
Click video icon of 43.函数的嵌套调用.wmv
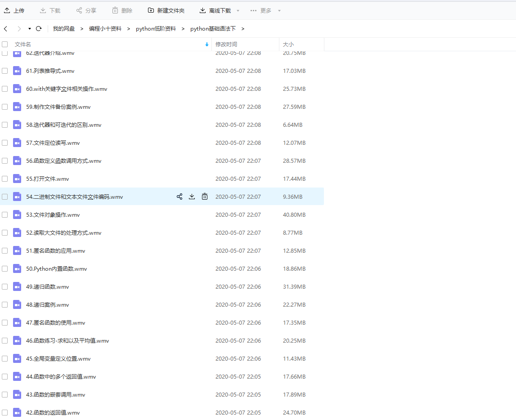(x=17, y=394)
